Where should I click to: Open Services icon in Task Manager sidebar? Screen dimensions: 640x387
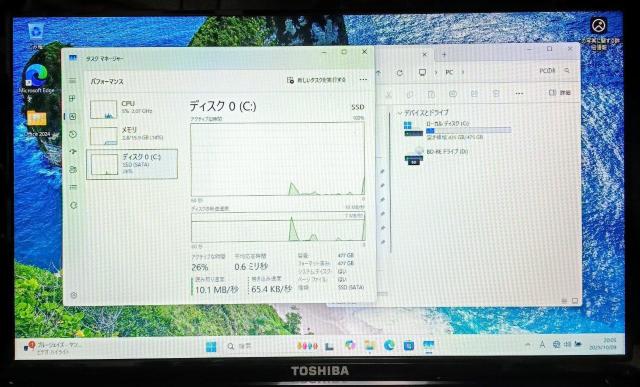(73, 205)
